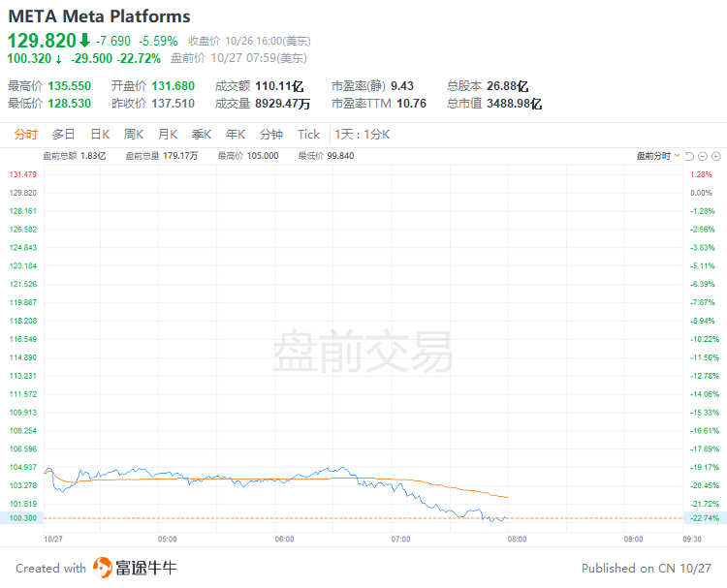The width and height of the screenshot is (727, 588).
Task: Click the 05:00 time axis label
Action: click(x=168, y=540)
